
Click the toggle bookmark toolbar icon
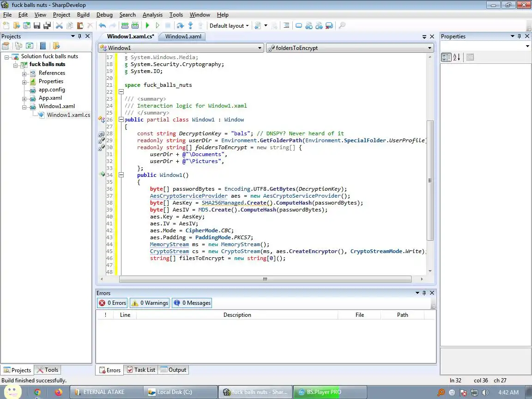(x=299, y=25)
